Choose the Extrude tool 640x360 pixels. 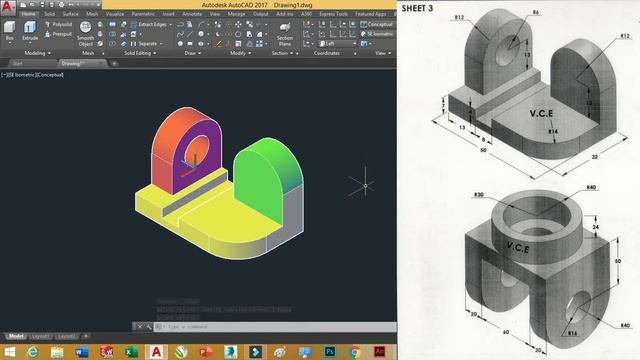(30, 31)
